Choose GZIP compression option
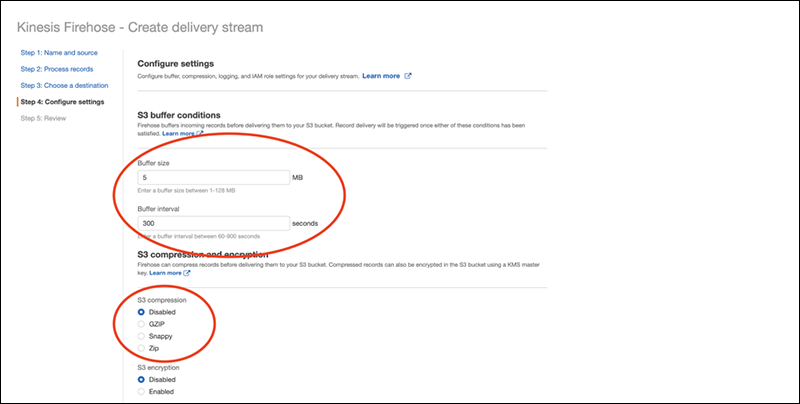The width and height of the screenshot is (800, 404). click(141, 324)
